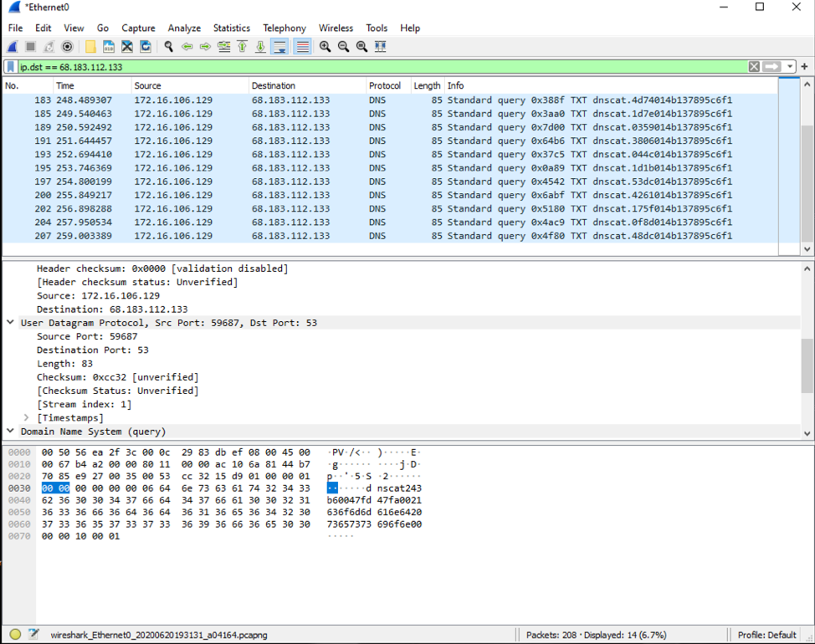Click the packet list minimap strip

[789, 166]
